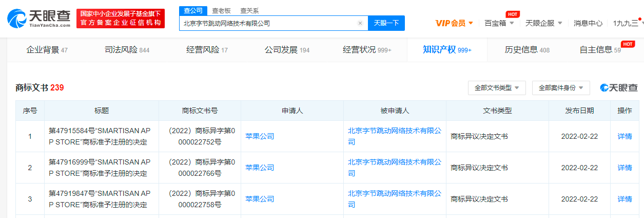Viewport: 644px width, 218px height.
Task: Select the 查公司 search tab
Action: (x=193, y=10)
